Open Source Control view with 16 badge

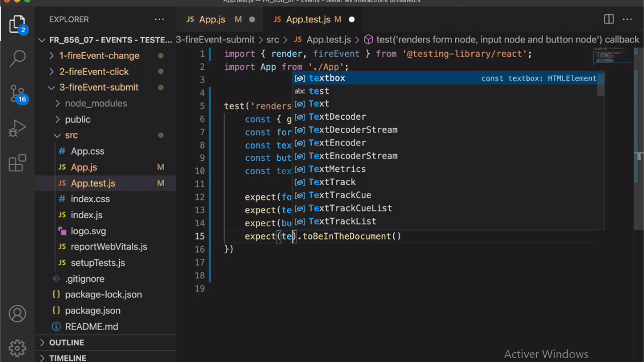17,94
